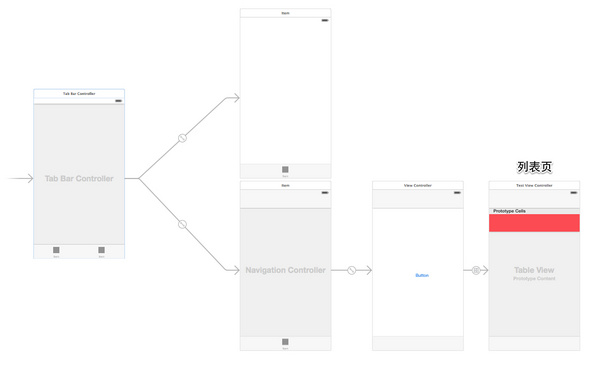Select the Table View placeholder label

(534, 270)
